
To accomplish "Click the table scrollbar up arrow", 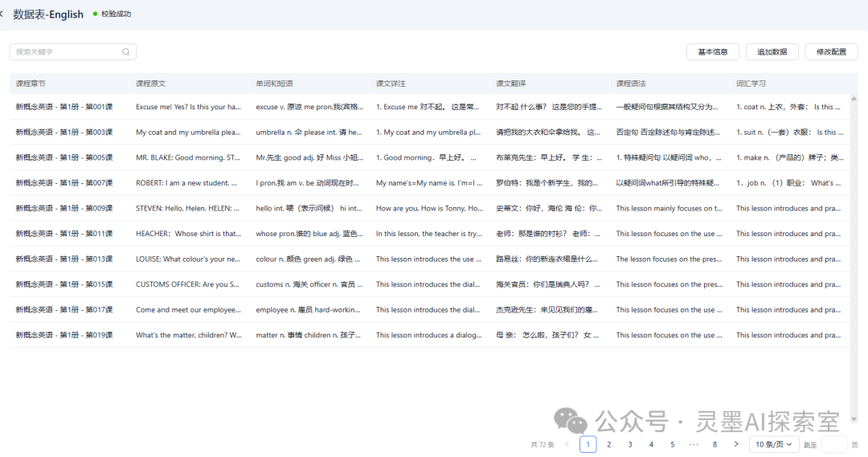I will click(854, 99).
